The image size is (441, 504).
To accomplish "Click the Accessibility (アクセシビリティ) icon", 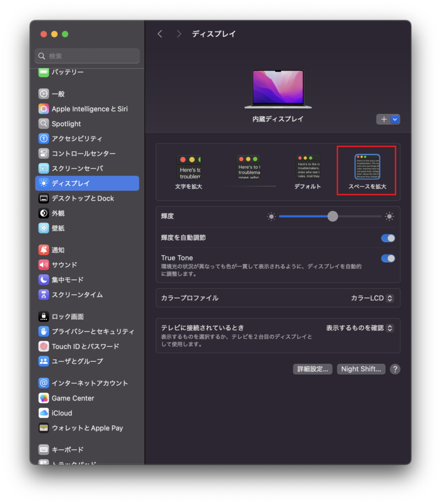I will [x=44, y=139].
